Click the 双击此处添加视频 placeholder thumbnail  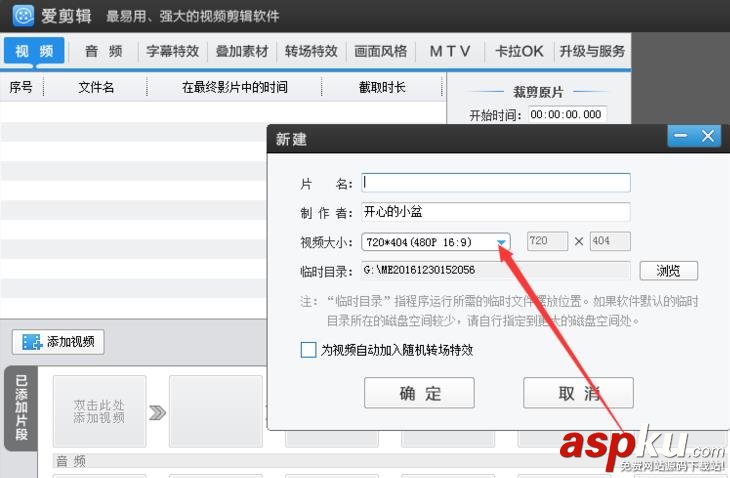99,411
